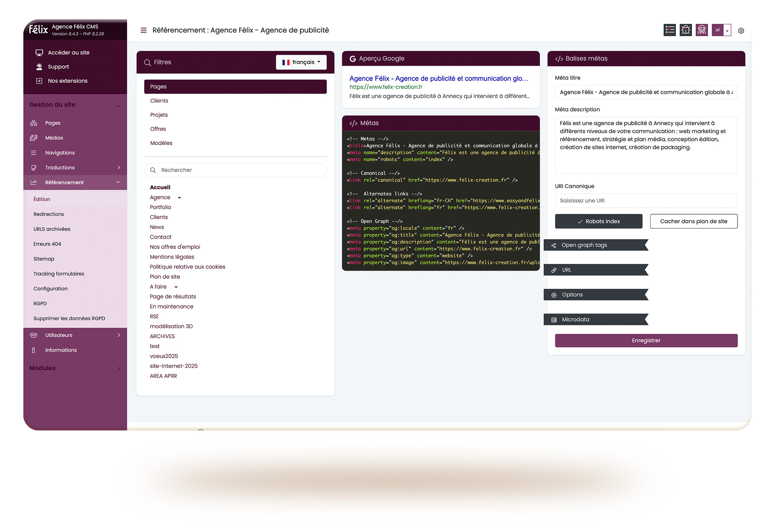Expand the A faire page tree arrow
Viewport: 773px width, 532px height.
[176, 287]
